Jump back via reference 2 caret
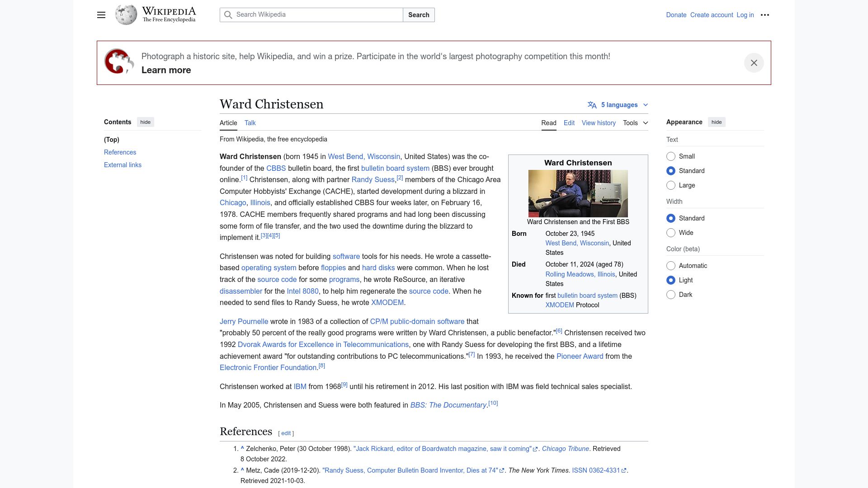This screenshot has width=868, height=488. [242, 470]
